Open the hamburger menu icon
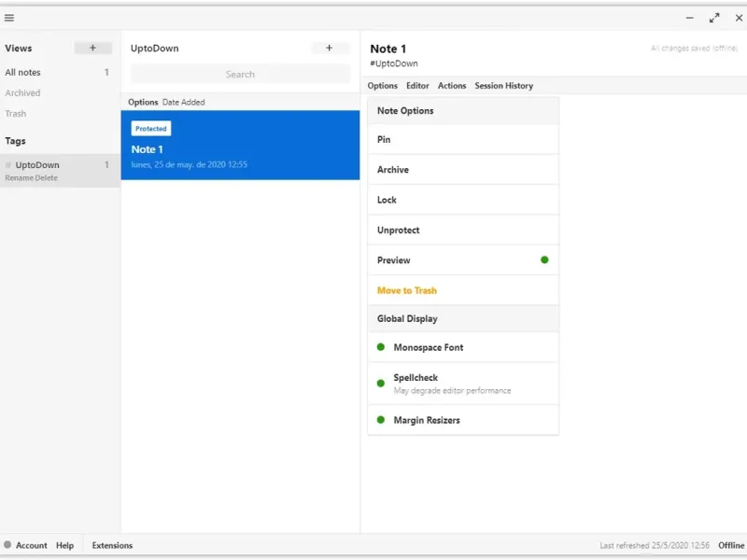747x560 pixels. pyautogui.click(x=9, y=18)
